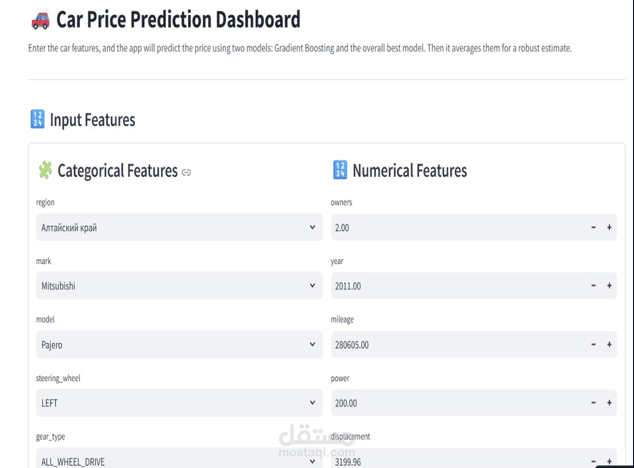Viewport: 634px width, 468px height.
Task: Open the gear_type dropdown showing ALL_WHEEL_DRIVE
Action: pos(178,461)
